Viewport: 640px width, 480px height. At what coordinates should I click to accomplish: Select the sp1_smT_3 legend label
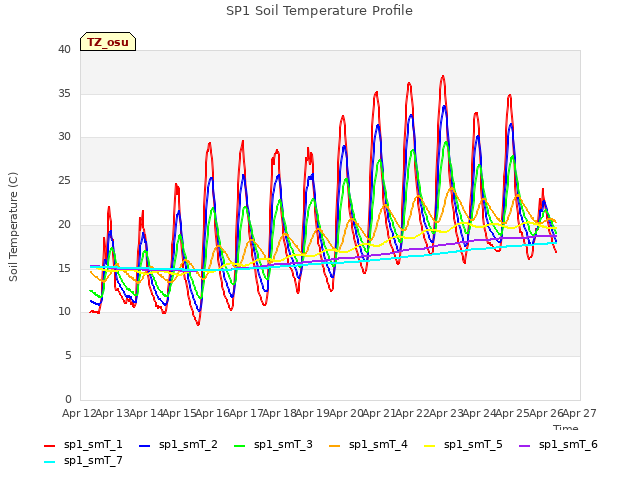tap(283, 444)
